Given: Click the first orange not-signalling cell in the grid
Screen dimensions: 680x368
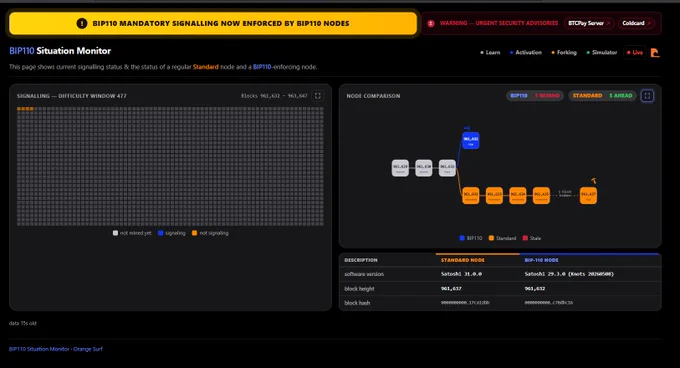Looking at the screenshot, I should pyautogui.click(x=19, y=109).
